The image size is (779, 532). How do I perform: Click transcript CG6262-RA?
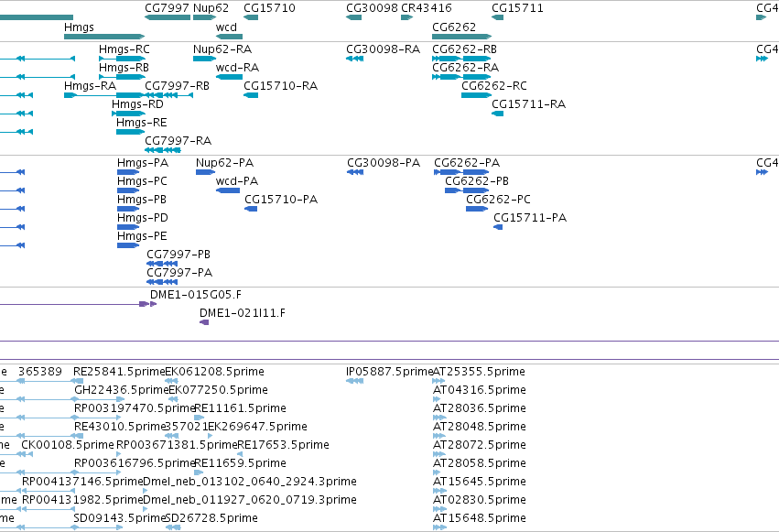[x=466, y=68]
